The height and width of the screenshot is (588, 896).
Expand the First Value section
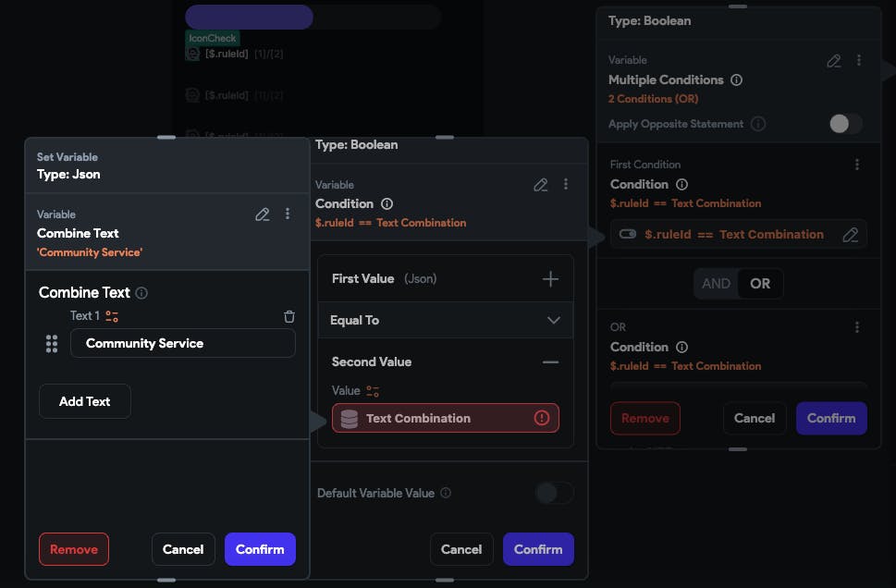(x=550, y=278)
